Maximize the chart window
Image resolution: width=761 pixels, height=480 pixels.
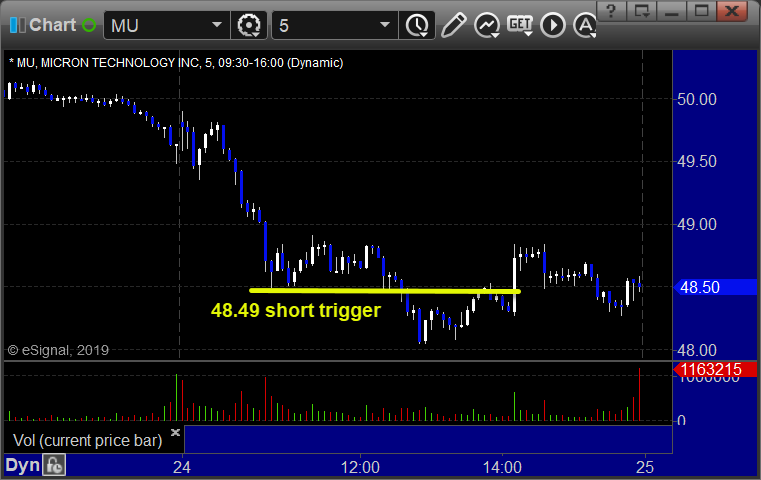tap(701, 10)
